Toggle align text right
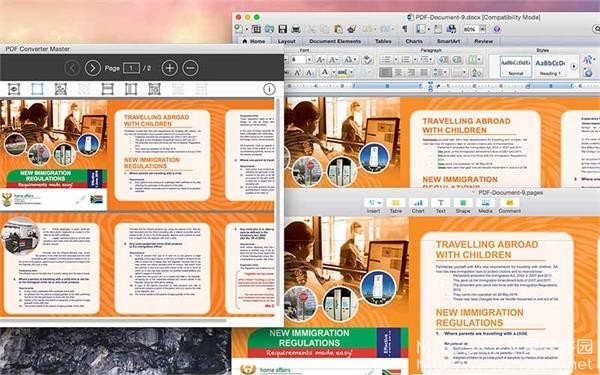 (411, 72)
